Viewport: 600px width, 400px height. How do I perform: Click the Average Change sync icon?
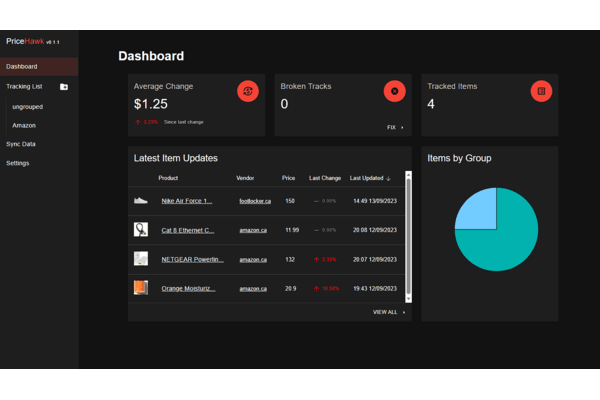click(x=248, y=91)
